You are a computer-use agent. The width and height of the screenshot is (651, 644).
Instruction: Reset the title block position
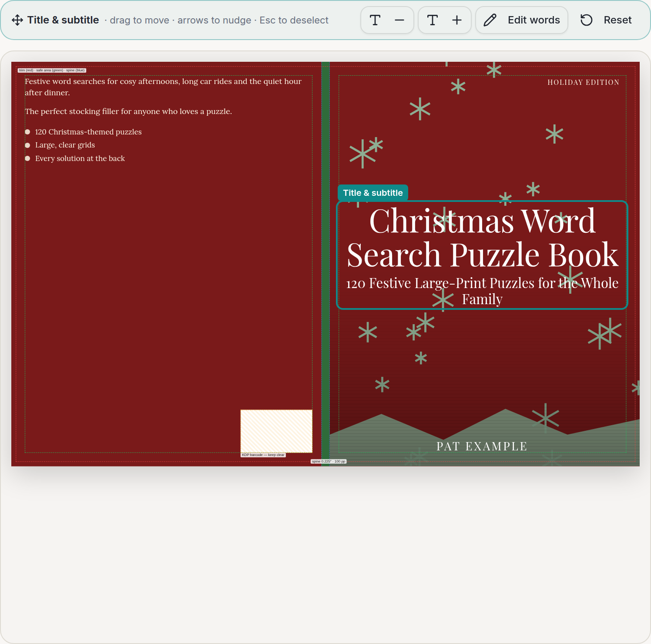coord(606,20)
